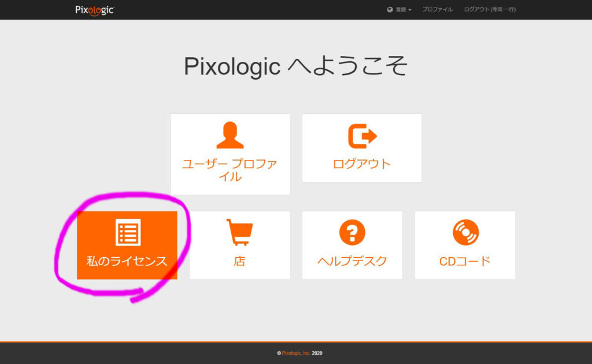Click the Pixologic logo in header

(94, 10)
